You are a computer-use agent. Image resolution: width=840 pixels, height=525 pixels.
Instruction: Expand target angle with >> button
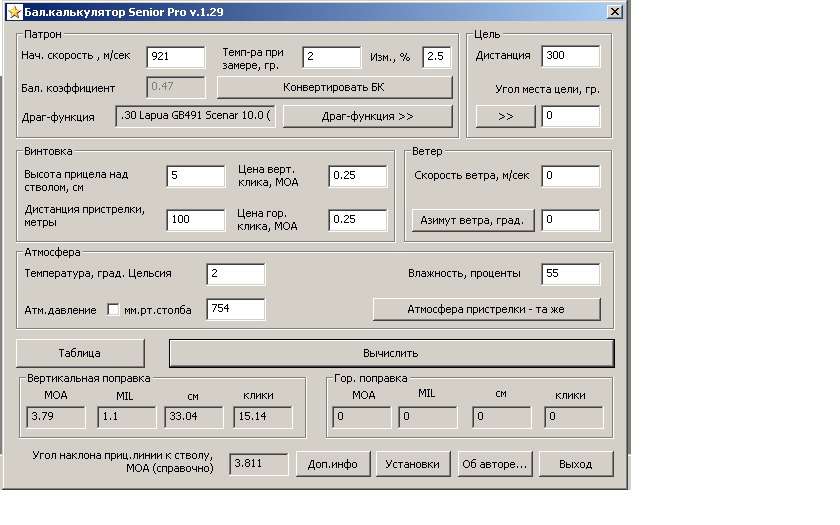(x=505, y=116)
